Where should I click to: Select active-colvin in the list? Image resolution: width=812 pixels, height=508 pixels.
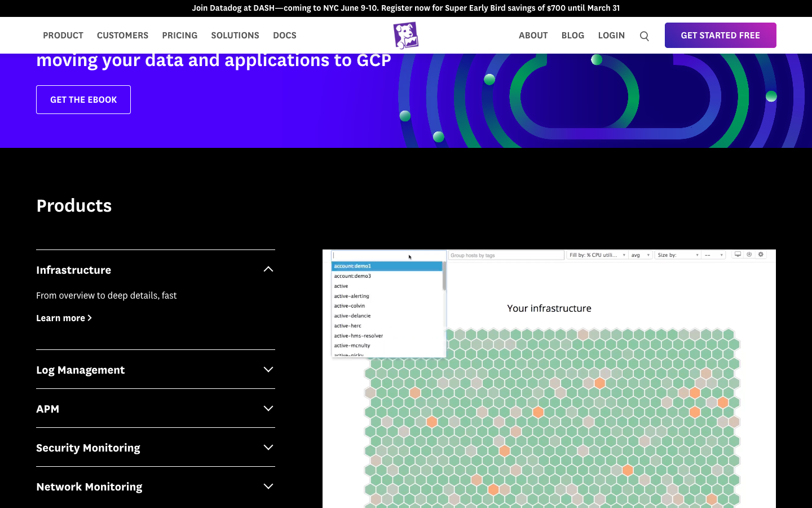pyautogui.click(x=387, y=306)
